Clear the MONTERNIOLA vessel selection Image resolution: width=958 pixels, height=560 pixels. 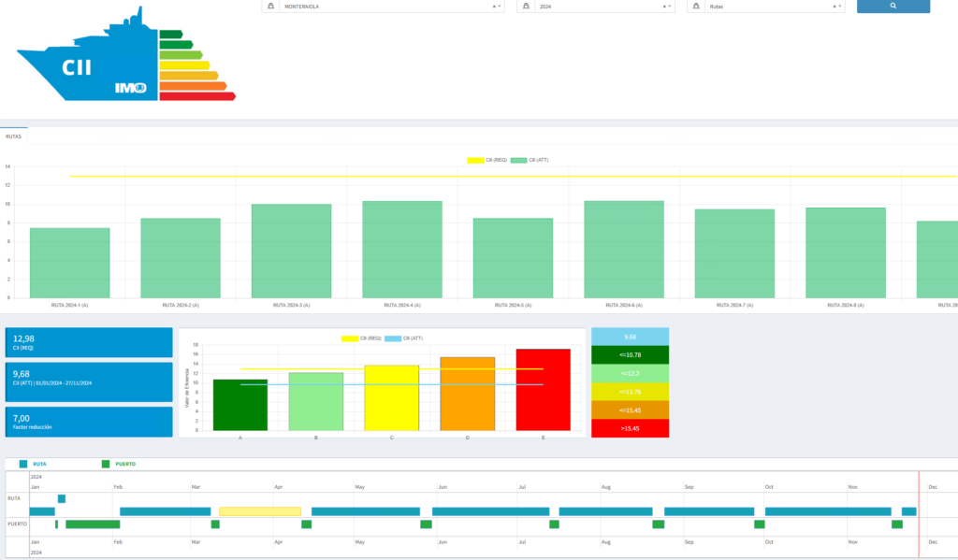coord(494,6)
